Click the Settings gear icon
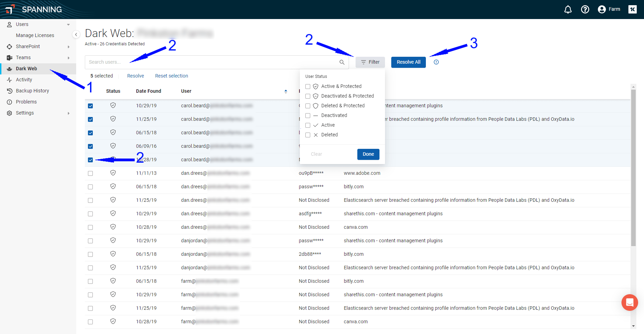Viewport: 644px width, 334px height. click(x=9, y=113)
